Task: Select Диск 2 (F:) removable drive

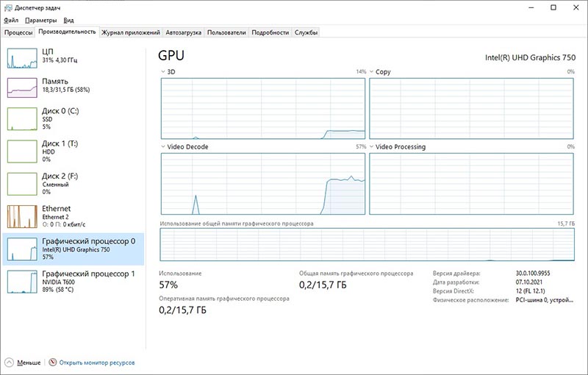Action: click(73, 183)
